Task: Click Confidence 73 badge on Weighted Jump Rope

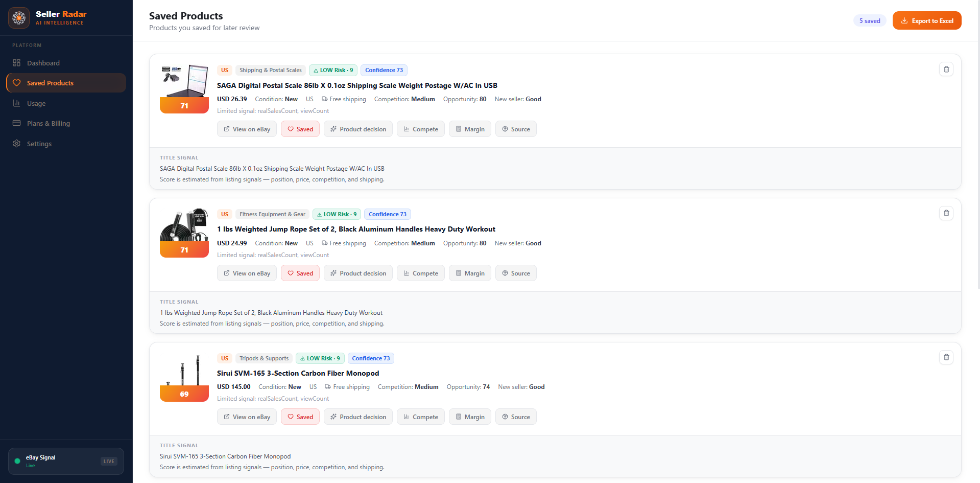Action: 388,214
